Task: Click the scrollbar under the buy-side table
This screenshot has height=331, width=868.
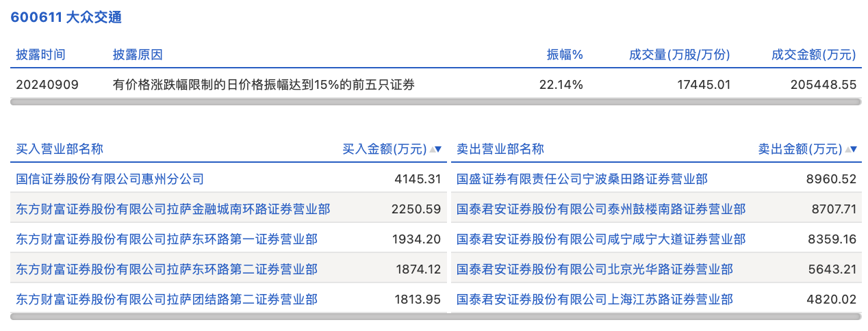Action: point(229,317)
